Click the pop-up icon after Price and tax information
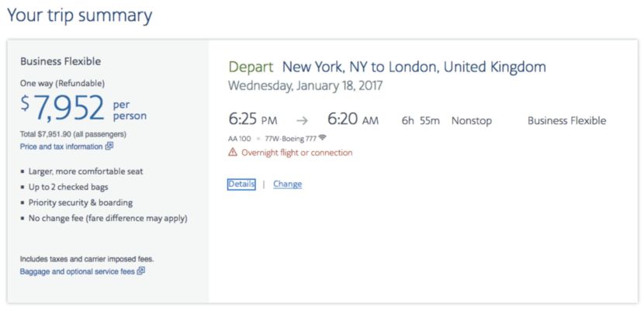 pos(109,146)
